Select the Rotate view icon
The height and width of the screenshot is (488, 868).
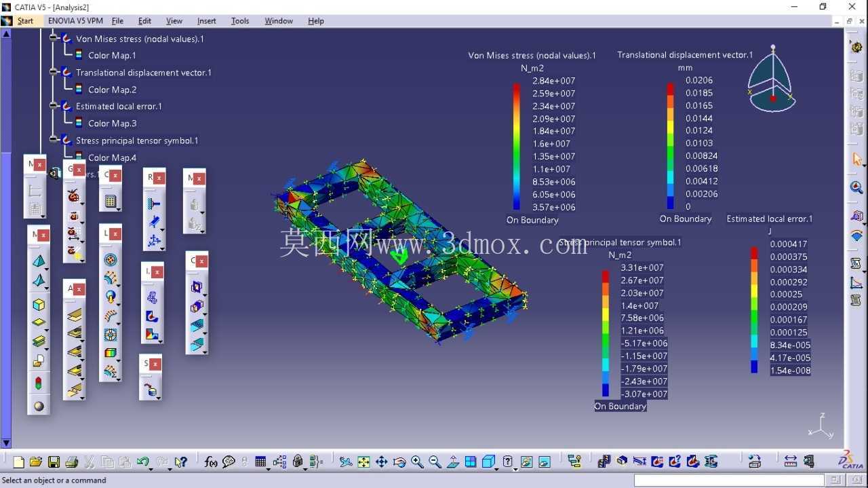pyautogui.click(x=399, y=462)
